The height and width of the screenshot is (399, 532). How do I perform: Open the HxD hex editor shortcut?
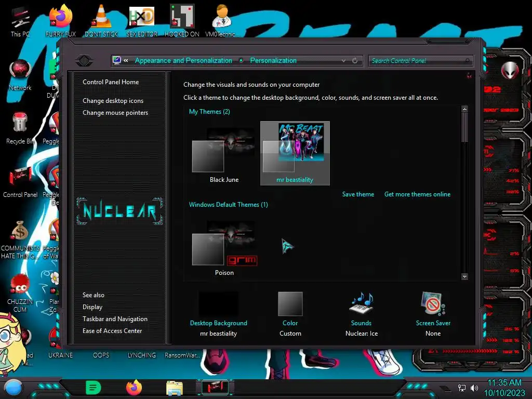click(x=142, y=21)
